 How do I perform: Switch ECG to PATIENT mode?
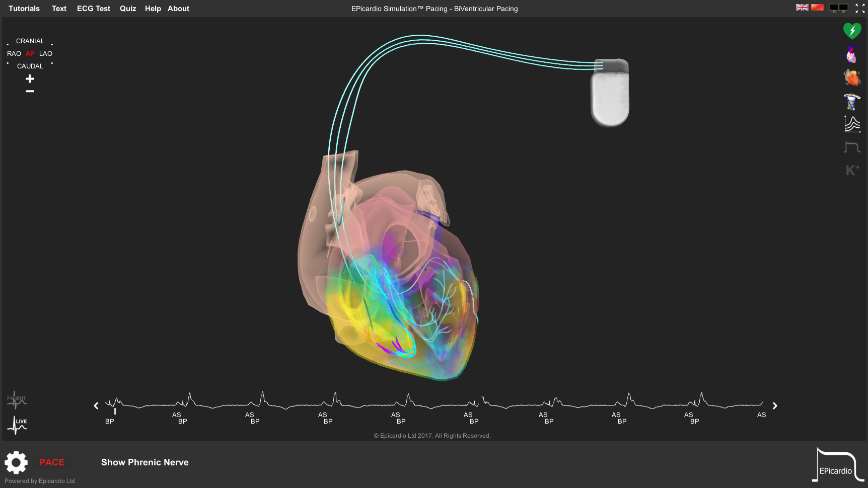(x=17, y=400)
